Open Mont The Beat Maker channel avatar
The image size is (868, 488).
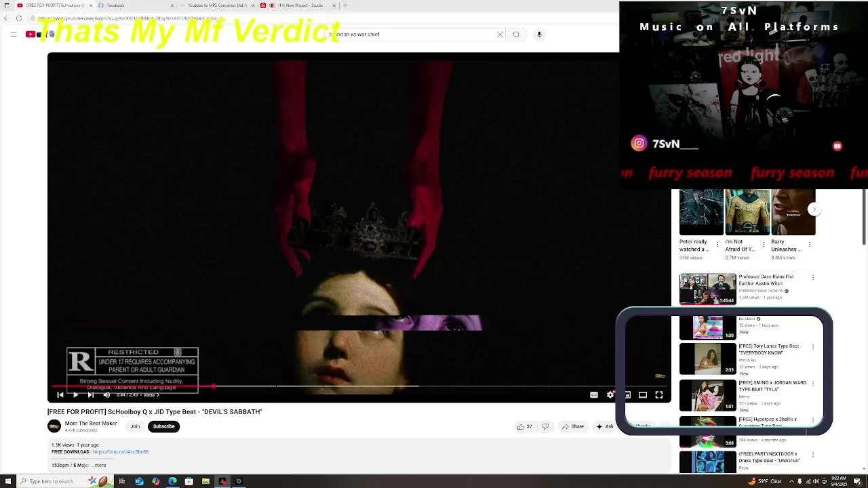tap(54, 426)
